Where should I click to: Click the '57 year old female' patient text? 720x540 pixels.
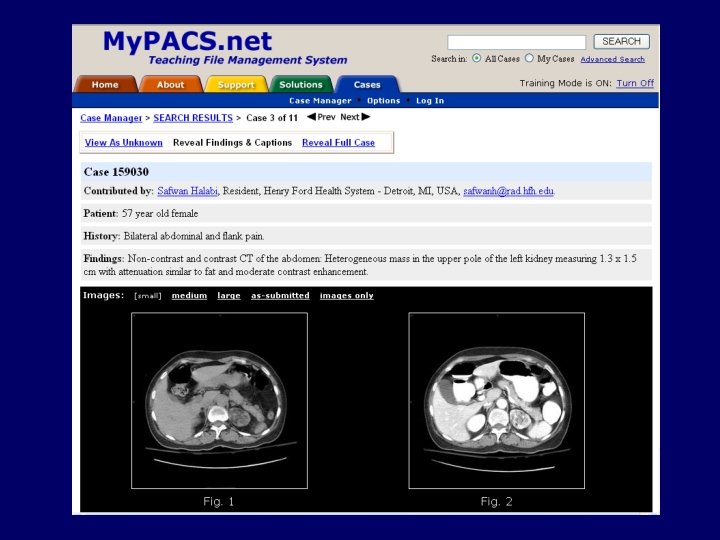(160, 214)
